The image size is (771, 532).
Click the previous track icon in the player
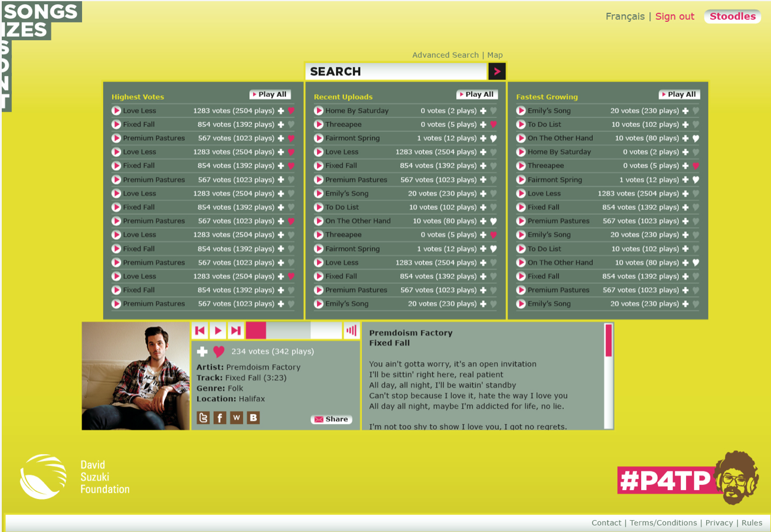200,330
